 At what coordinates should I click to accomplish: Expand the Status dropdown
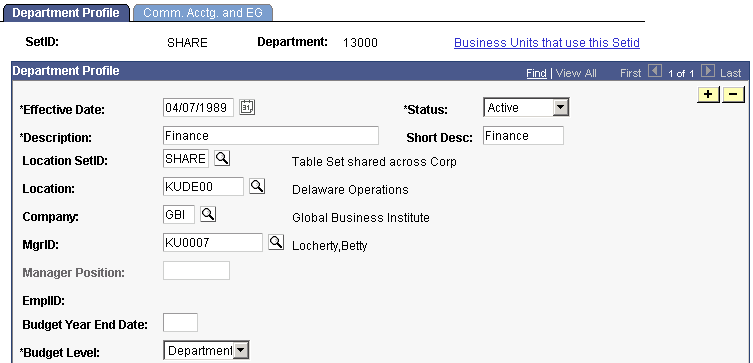pos(526,108)
